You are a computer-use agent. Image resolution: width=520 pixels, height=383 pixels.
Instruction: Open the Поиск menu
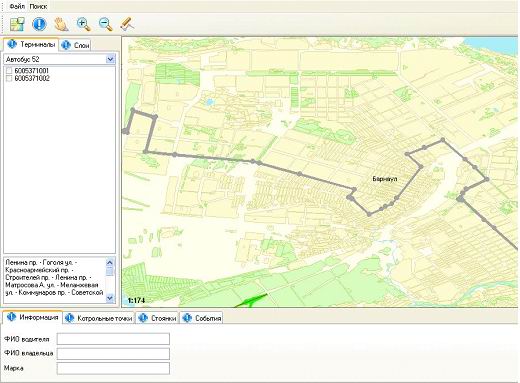tap(38, 6)
